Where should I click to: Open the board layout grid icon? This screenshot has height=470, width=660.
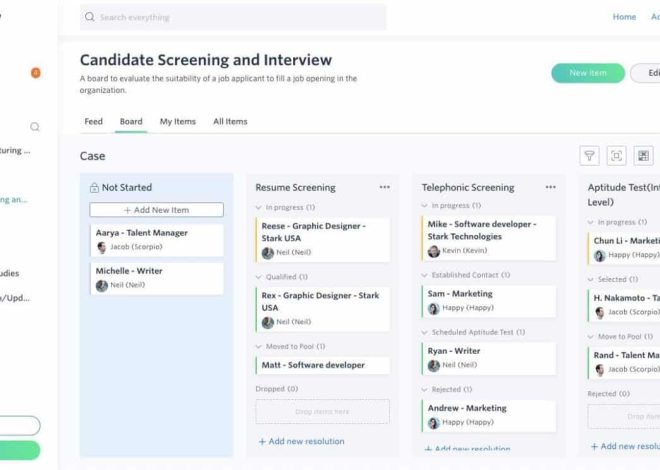click(643, 156)
